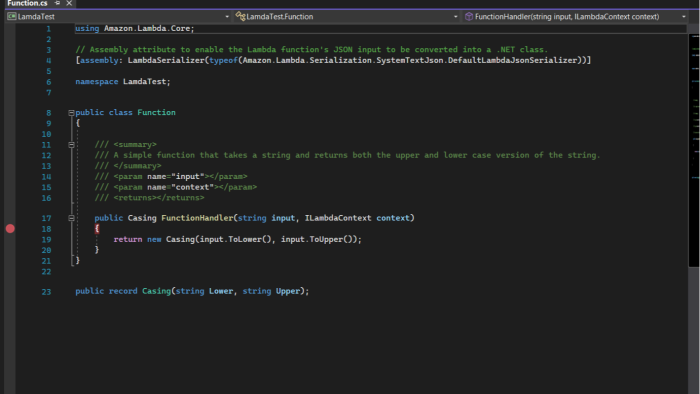The height and width of the screenshot is (394, 700).
Task: Pin the Function.cs tab
Action: 57,3
